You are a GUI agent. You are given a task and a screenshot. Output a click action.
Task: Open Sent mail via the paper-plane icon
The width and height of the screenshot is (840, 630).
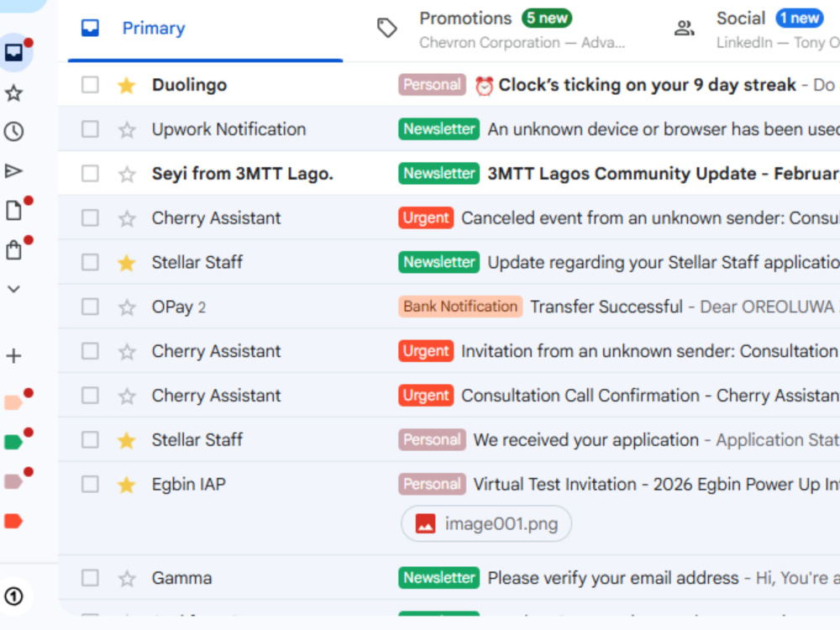14,171
